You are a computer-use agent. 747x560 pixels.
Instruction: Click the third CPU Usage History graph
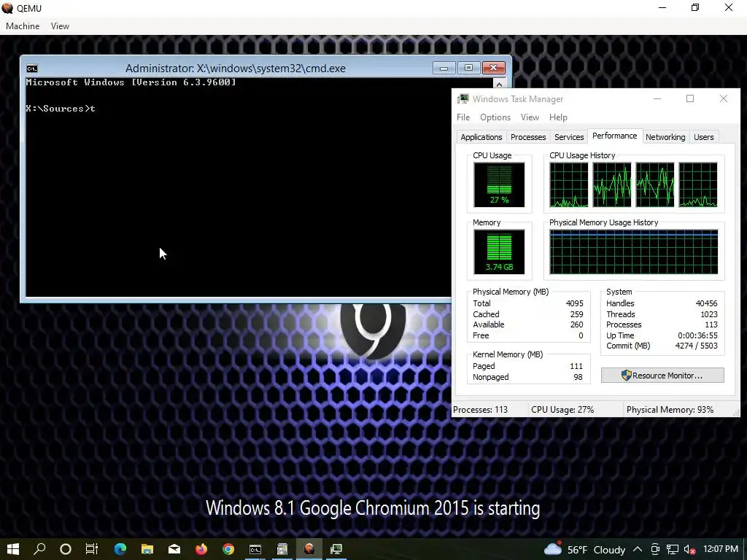[655, 184]
